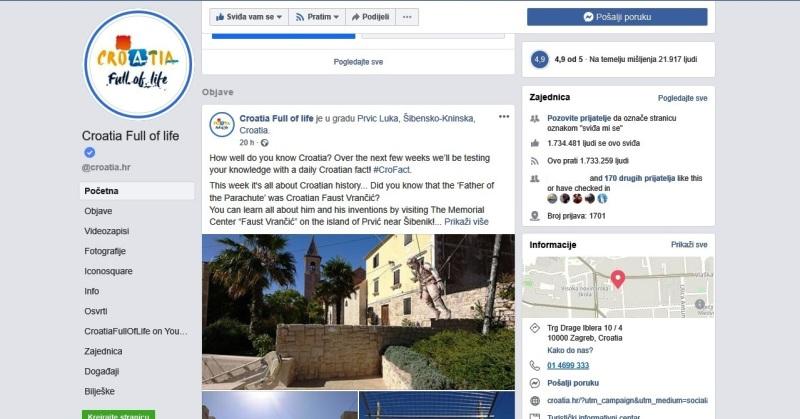
Task: Click the globe website icon in Informacije
Action: [535, 401]
